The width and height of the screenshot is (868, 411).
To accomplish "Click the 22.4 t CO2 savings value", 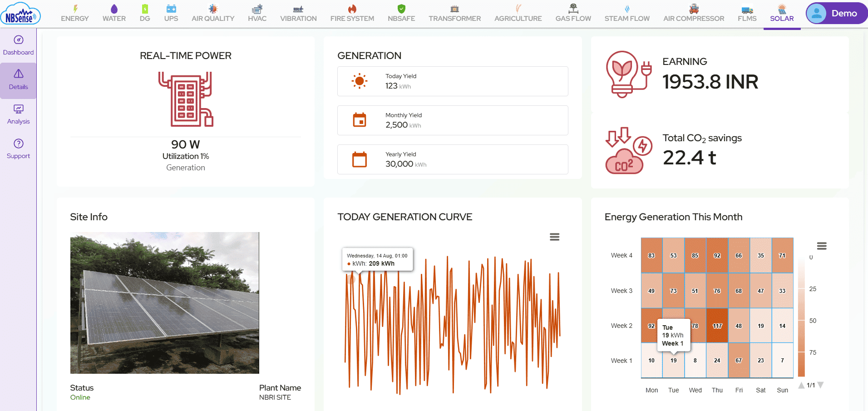I will pos(689,158).
